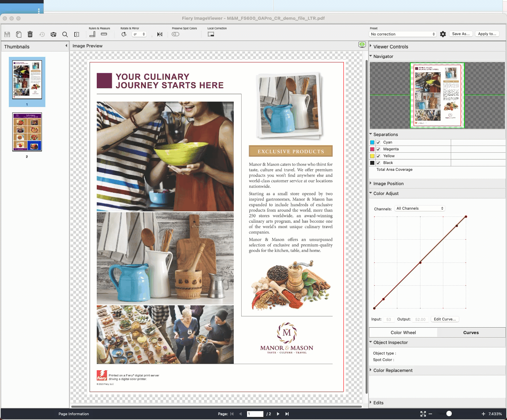This screenshot has width=507, height=420.
Task: Go to previous page arrow
Action: tap(240, 414)
